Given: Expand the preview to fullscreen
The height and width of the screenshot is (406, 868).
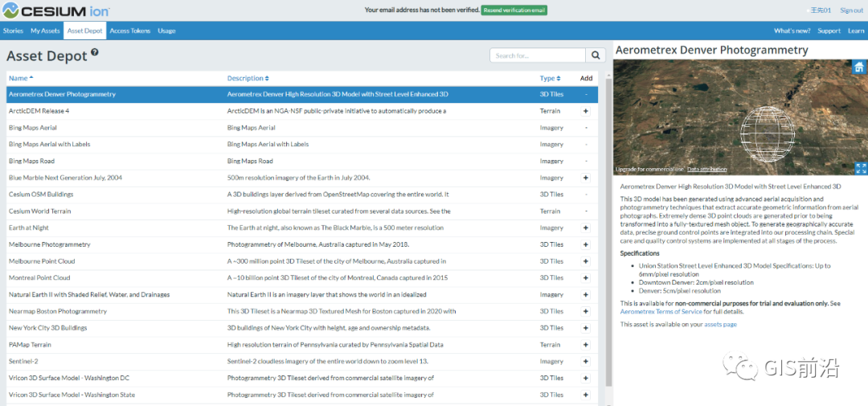Looking at the screenshot, I should pyautogui.click(x=860, y=168).
